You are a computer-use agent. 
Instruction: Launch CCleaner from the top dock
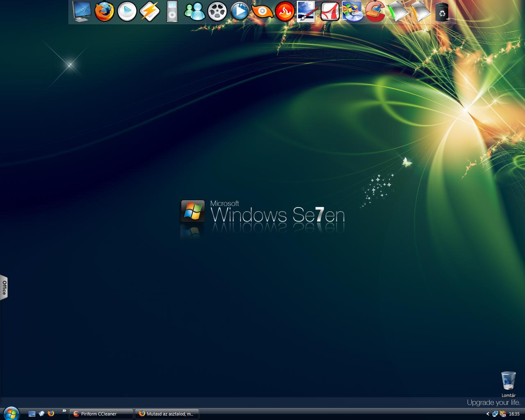(375, 11)
